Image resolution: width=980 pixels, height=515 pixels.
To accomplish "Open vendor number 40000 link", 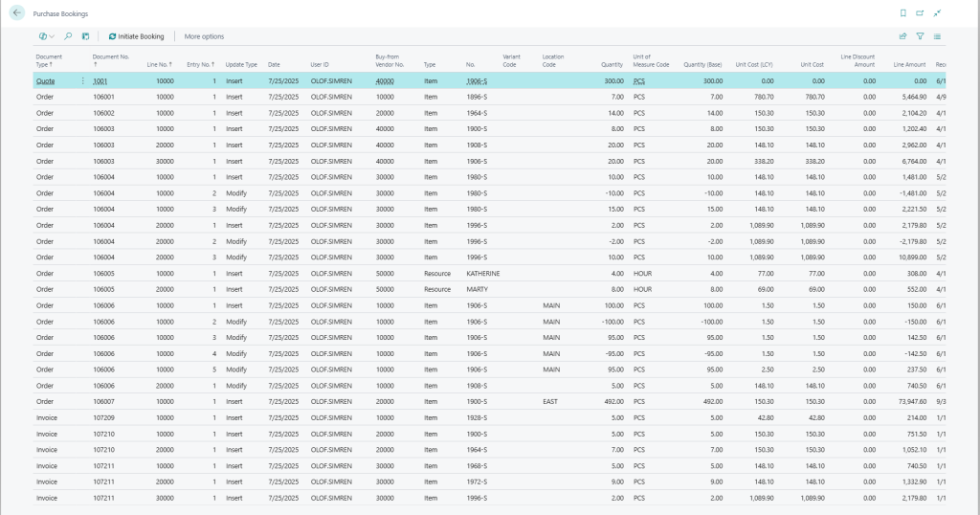I will [385, 81].
